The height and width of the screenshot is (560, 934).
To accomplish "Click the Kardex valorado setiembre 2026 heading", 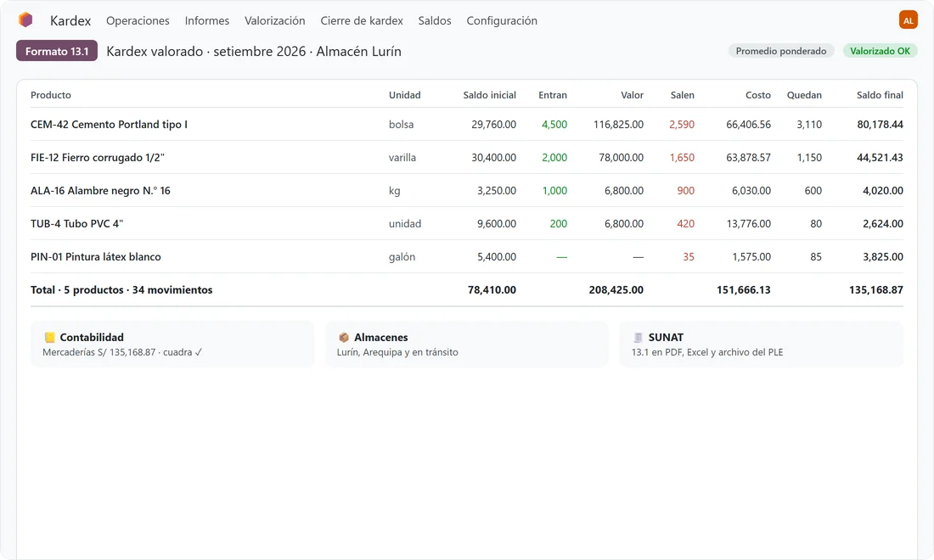I will pos(254,51).
